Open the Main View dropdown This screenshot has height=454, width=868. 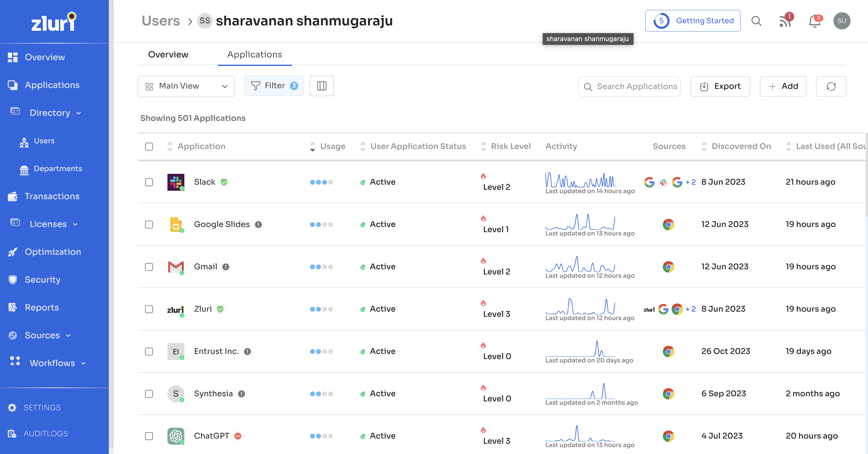click(x=186, y=86)
